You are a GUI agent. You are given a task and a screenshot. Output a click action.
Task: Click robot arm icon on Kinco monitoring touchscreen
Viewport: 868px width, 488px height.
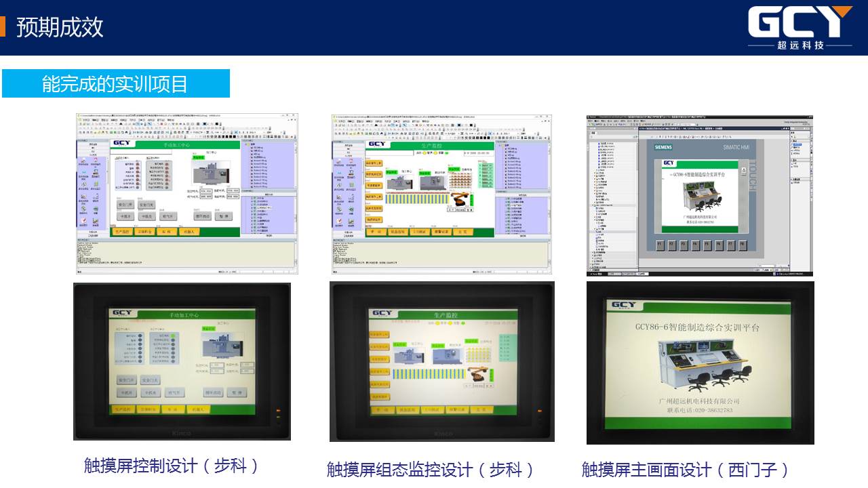(x=477, y=373)
